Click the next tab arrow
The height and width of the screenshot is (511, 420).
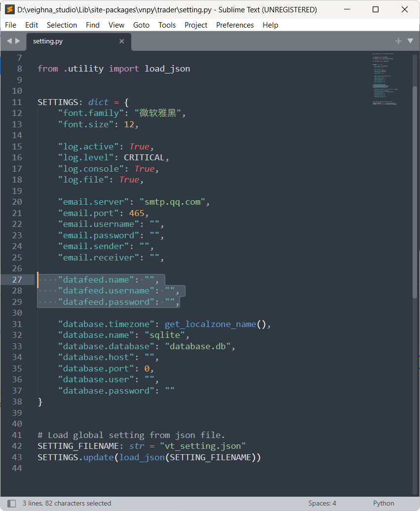(18, 41)
